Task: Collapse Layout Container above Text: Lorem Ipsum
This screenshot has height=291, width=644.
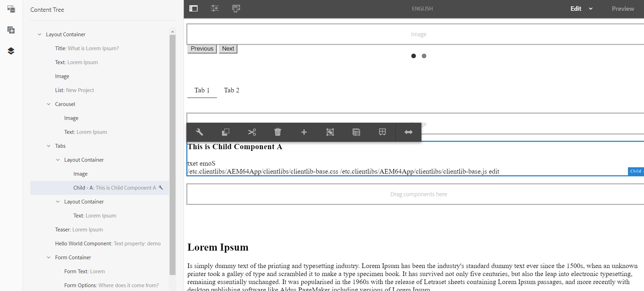Action: tap(58, 202)
